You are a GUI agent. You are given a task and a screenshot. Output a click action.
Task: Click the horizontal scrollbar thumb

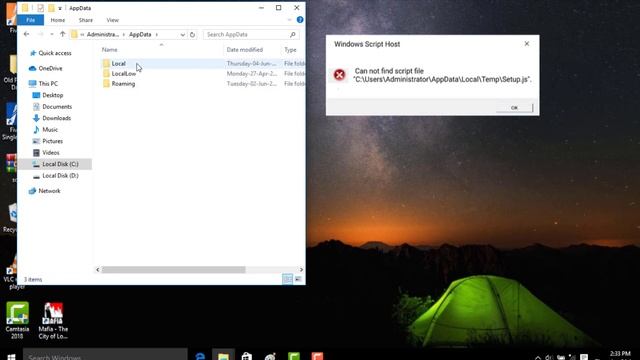tap(173, 269)
